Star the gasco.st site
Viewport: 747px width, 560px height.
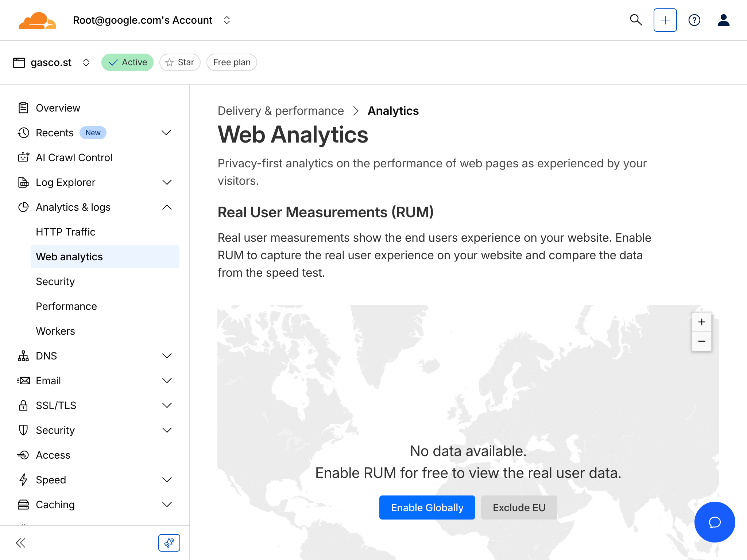(180, 62)
